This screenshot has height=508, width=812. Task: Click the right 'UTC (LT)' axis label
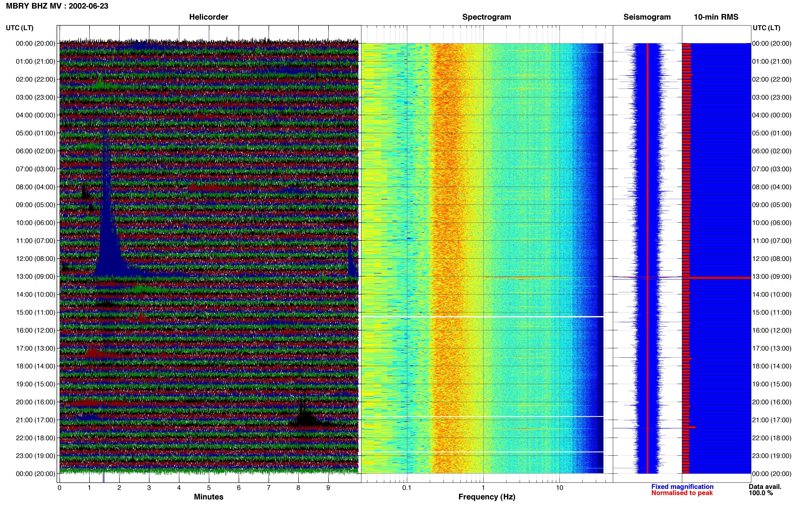point(766,28)
